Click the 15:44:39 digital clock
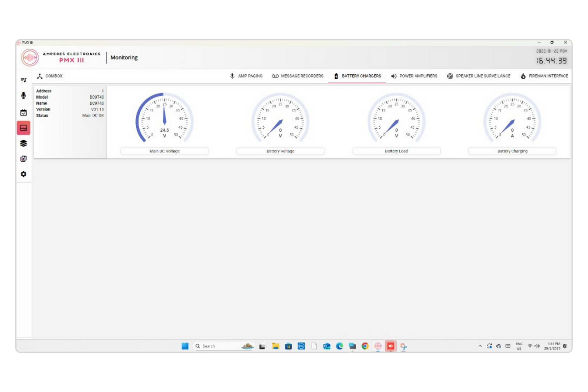Viewport: 588px width, 392px height. [552, 61]
